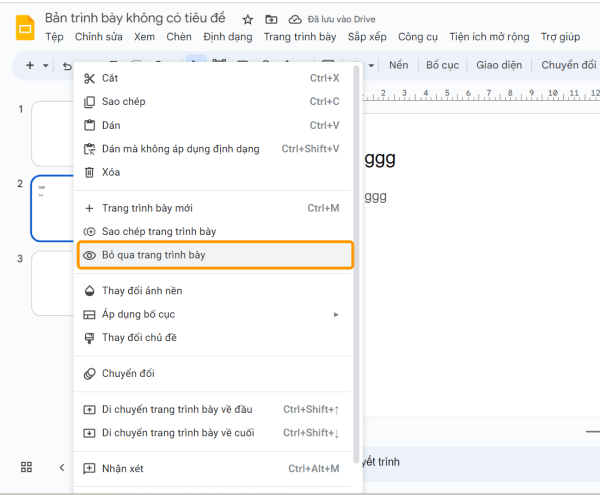Star the presentation with the star icon
This screenshot has width=600, height=495.
(248, 20)
